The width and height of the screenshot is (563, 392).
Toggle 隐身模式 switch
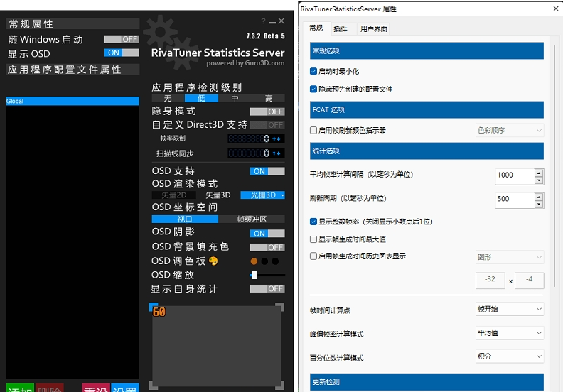click(x=267, y=111)
